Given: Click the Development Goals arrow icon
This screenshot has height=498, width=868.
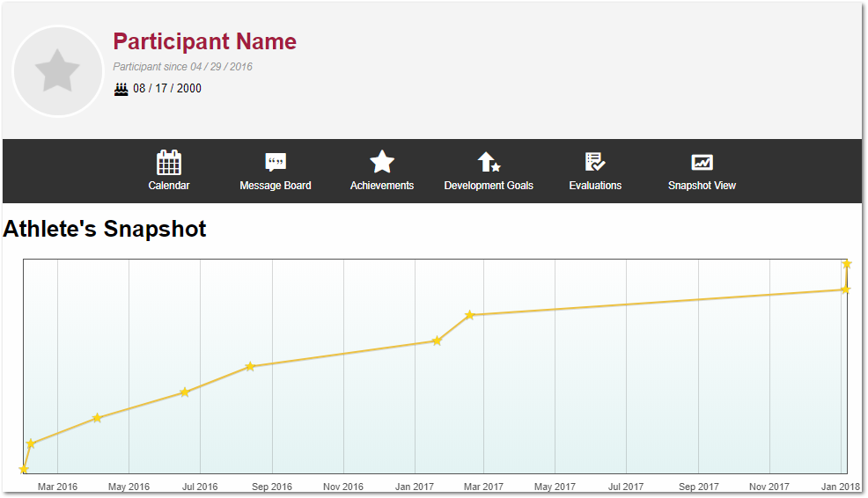Looking at the screenshot, I should click(x=489, y=162).
